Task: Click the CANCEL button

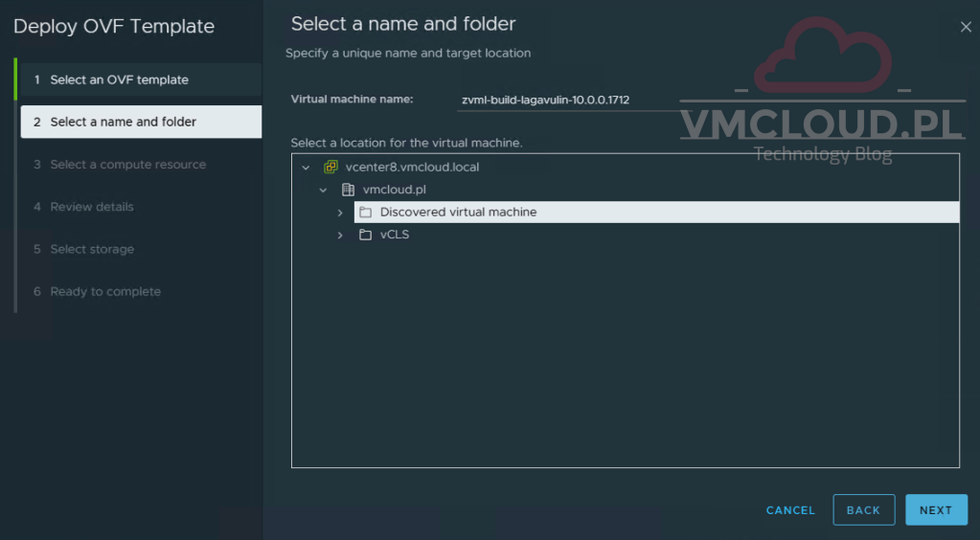Action: pos(790,510)
